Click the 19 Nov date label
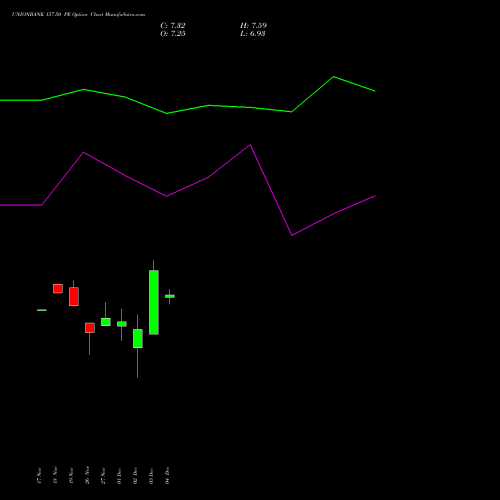Screen dimensions: 500x500 click(71, 475)
